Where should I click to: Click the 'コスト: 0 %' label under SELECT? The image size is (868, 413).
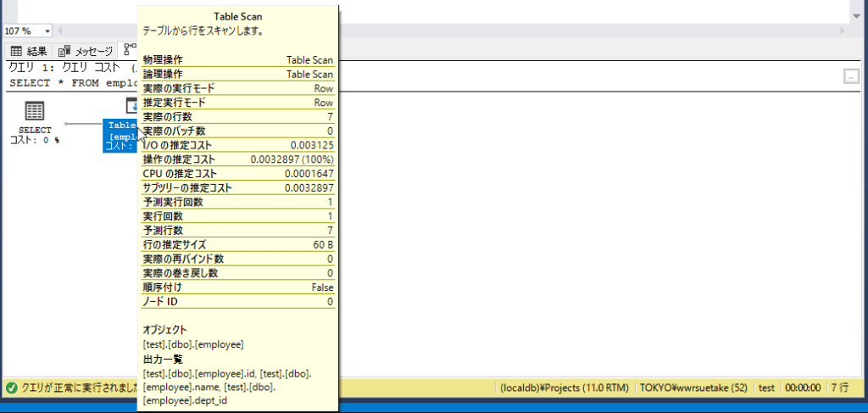[34, 140]
